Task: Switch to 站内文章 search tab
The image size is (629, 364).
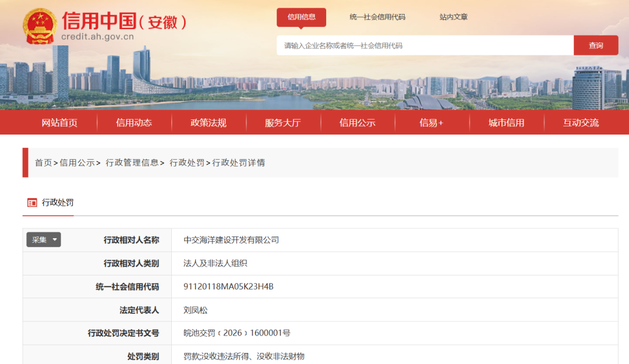Action: point(453,17)
